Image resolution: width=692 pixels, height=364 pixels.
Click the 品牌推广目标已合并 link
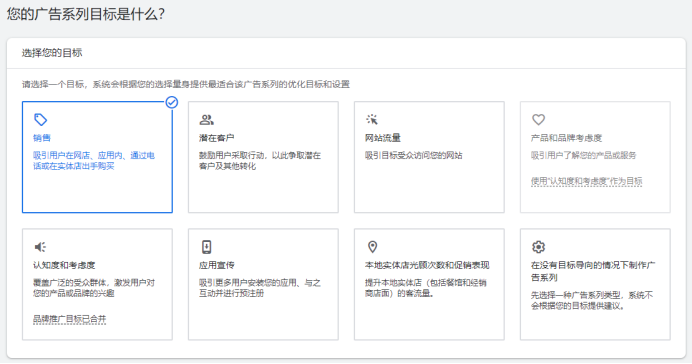[x=70, y=319]
